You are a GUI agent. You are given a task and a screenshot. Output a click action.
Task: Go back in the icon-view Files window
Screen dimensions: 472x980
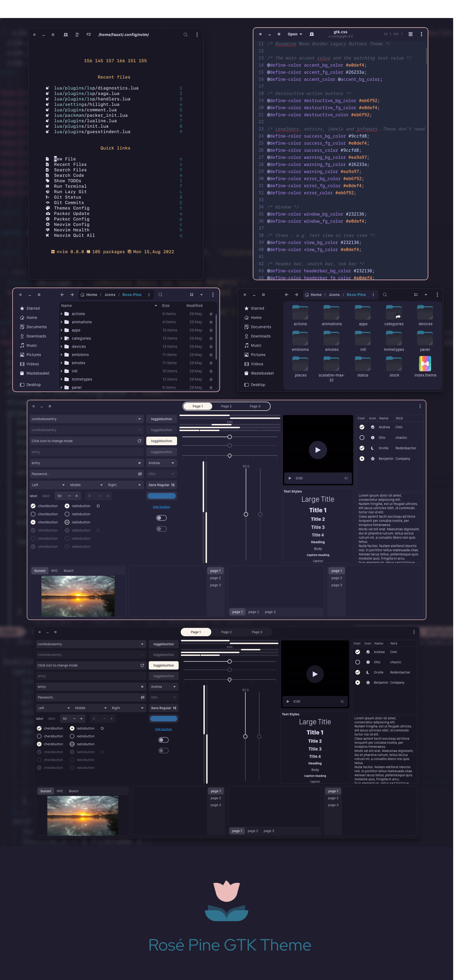pyautogui.click(x=287, y=295)
